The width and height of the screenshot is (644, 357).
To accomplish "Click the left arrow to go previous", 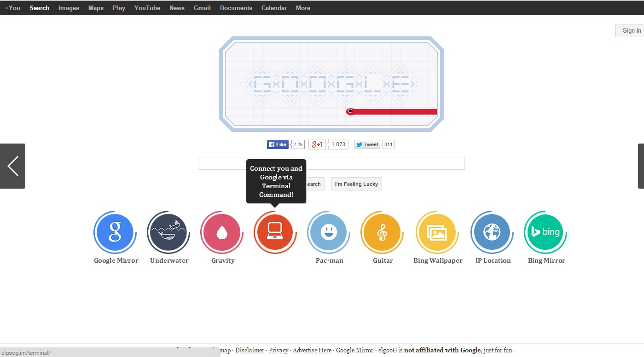I will click(13, 166).
